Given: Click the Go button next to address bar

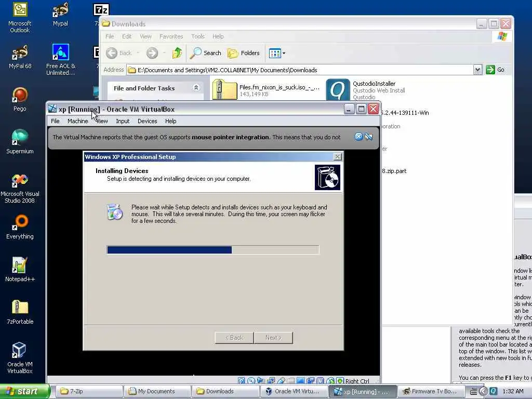Looking at the screenshot, I should 496,70.
